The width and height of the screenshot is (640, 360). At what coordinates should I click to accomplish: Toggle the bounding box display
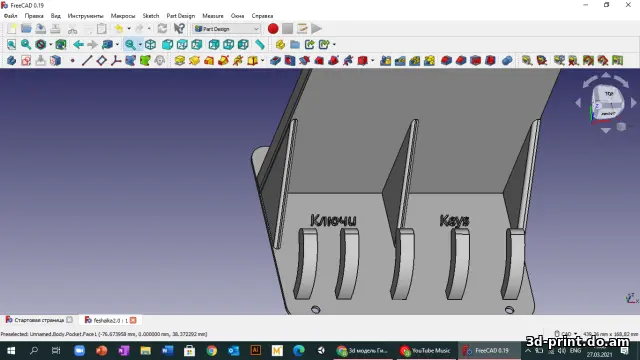(x=61, y=44)
